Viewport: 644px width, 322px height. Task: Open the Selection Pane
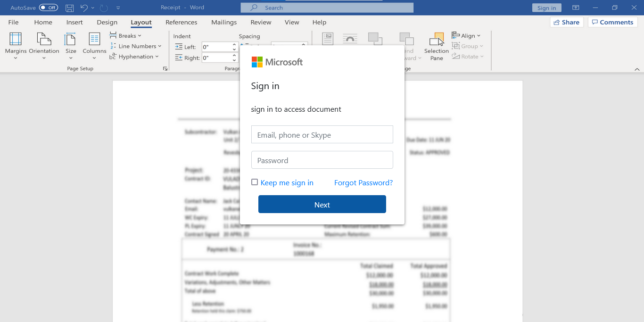coord(437,47)
